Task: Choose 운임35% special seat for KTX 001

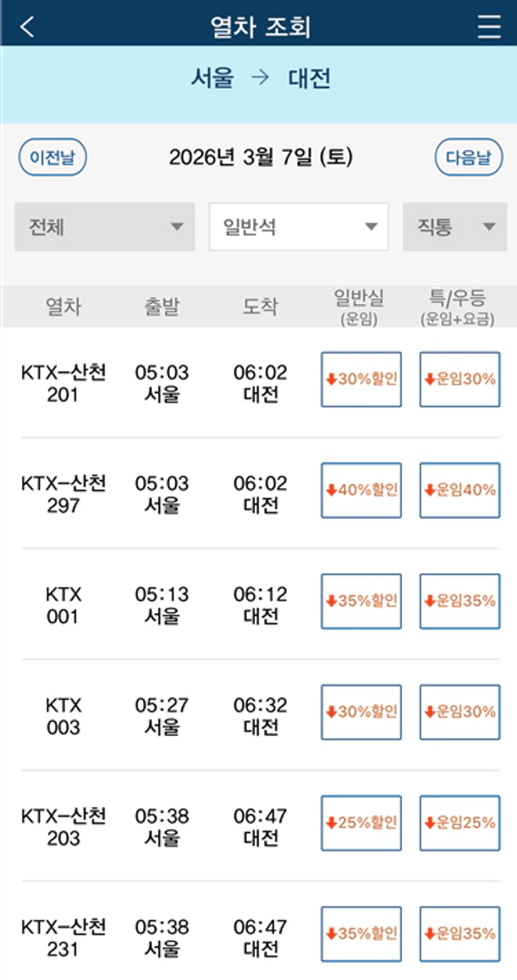Action: click(459, 601)
